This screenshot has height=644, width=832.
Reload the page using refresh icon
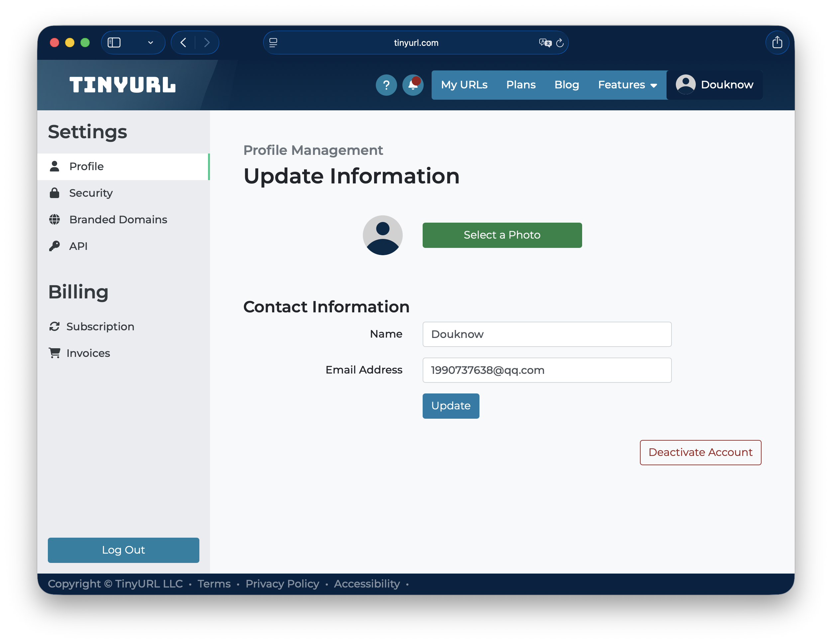(560, 43)
